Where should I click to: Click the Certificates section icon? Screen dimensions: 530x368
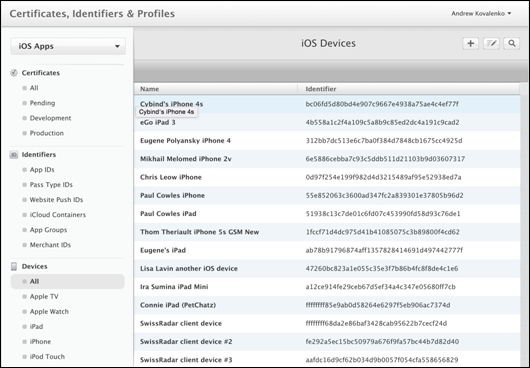pyautogui.click(x=14, y=73)
